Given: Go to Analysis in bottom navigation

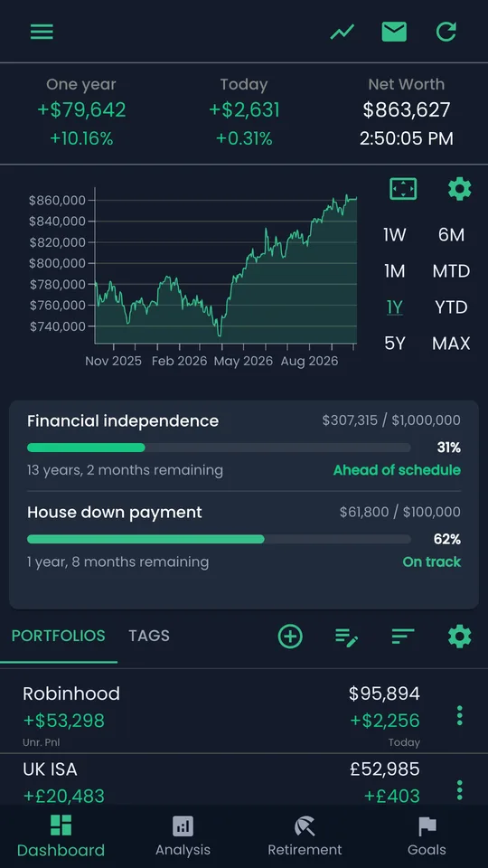Looking at the screenshot, I should tap(183, 835).
